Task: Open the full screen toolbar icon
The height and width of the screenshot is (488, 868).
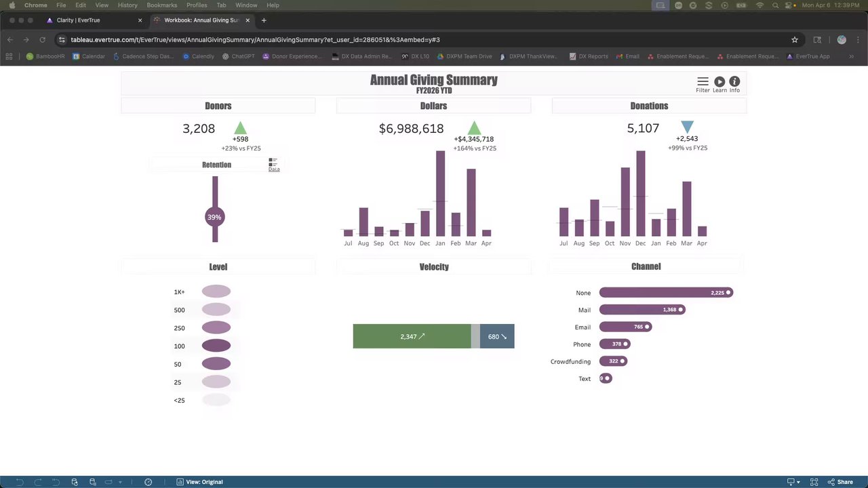Action: tap(814, 482)
